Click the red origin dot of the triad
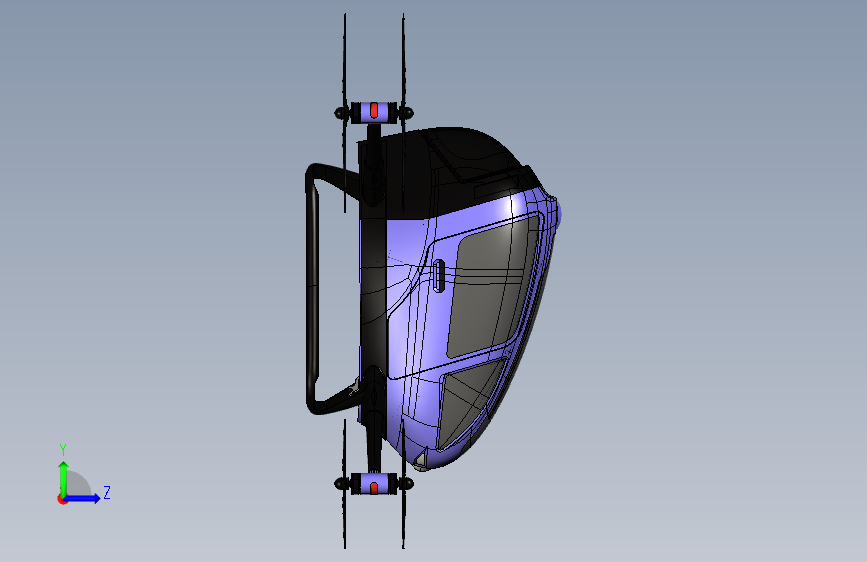This screenshot has width=867, height=562. click(x=62, y=499)
